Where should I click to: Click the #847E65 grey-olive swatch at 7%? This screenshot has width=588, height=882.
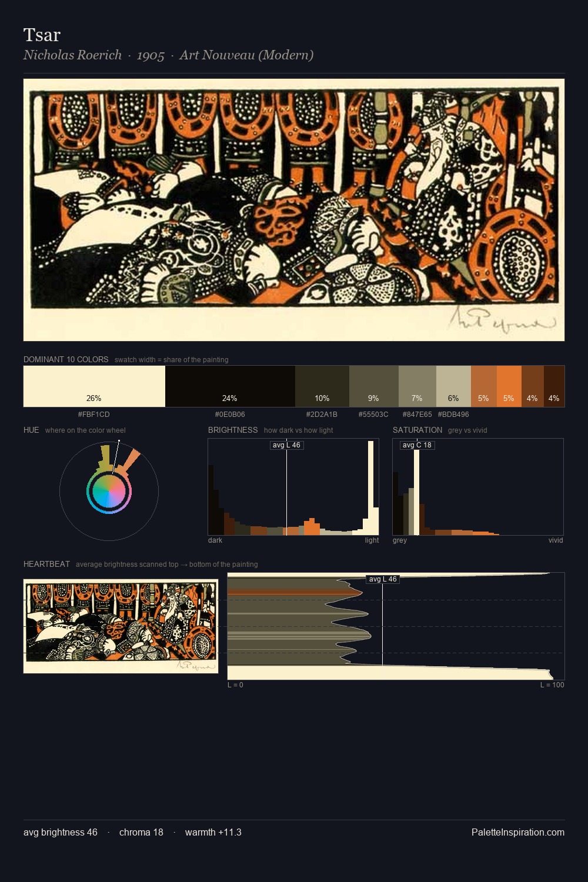point(417,386)
